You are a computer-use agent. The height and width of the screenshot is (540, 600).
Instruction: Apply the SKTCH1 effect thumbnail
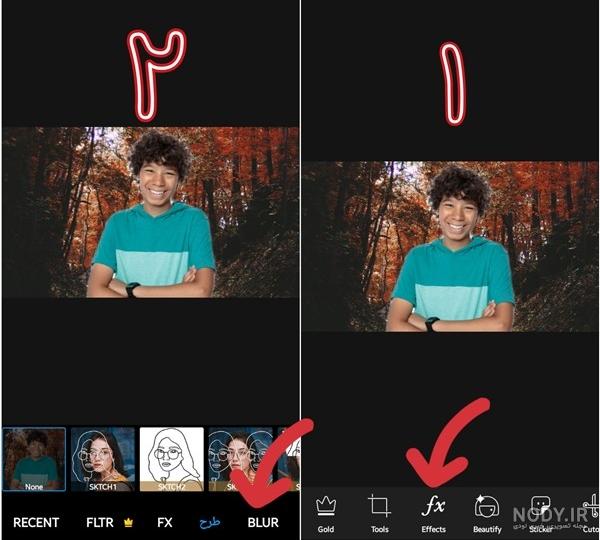[103, 459]
